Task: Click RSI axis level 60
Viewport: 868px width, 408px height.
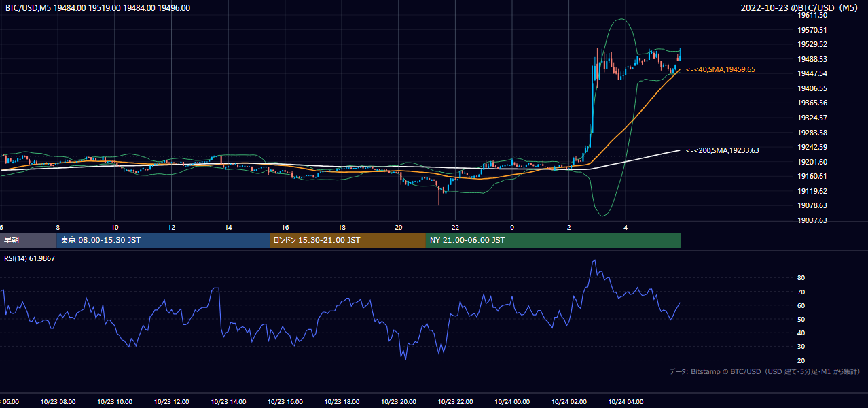Action: point(801,305)
